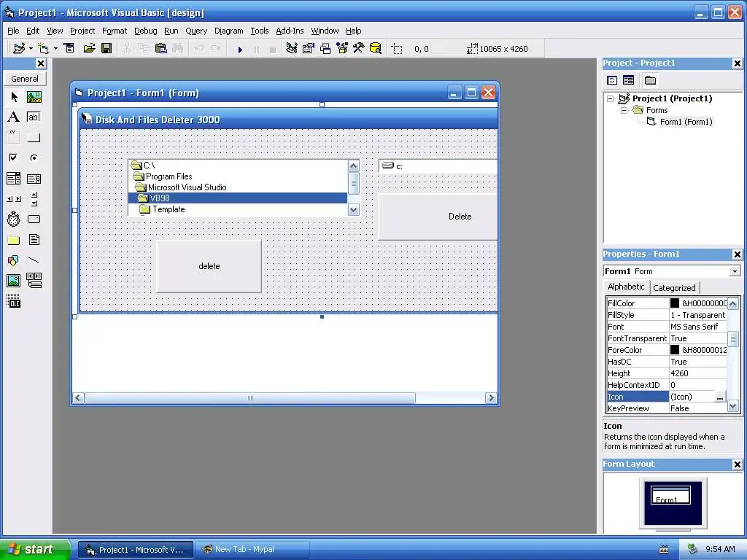The width and height of the screenshot is (747, 560).
Task: Select the FileListBox tool in the toolbox
Action: point(34,240)
